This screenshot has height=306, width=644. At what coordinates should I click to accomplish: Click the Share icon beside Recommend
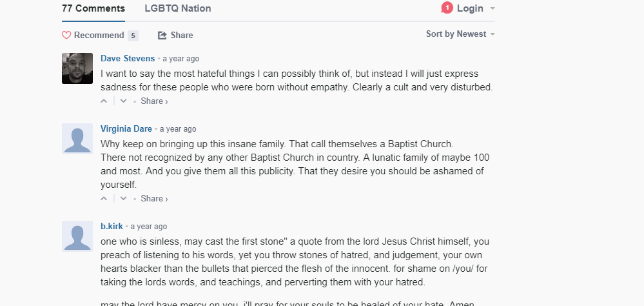pyautogui.click(x=162, y=36)
